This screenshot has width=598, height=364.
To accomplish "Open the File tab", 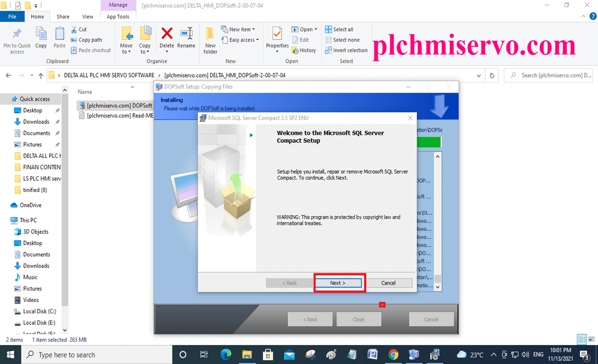I will click(x=12, y=16).
